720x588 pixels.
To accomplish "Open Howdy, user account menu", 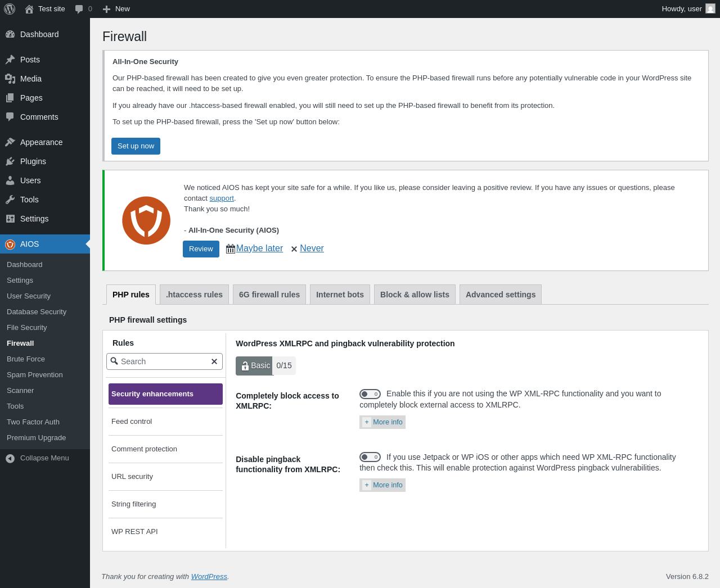I will pyautogui.click(x=688, y=9).
